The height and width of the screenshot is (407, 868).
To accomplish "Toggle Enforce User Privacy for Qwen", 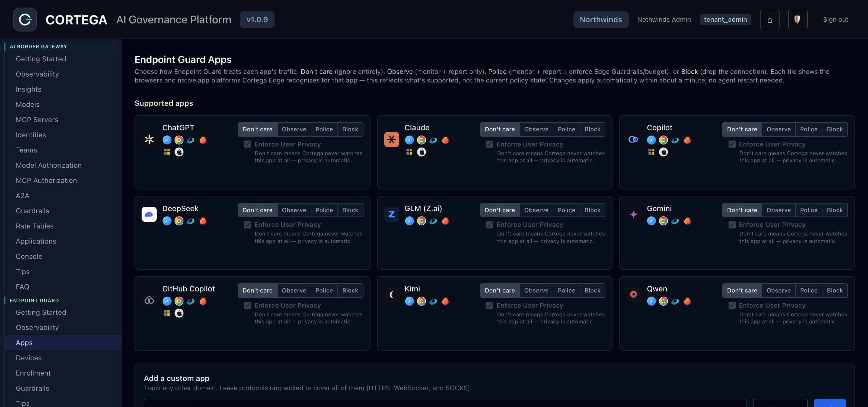I will point(732,305).
